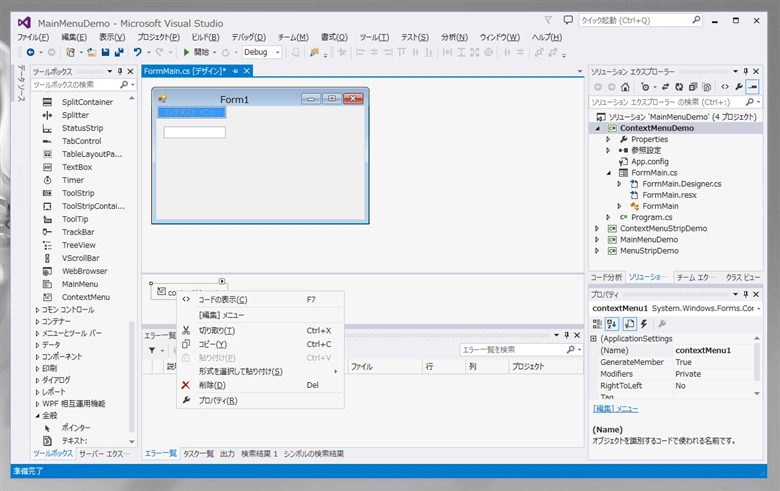This screenshot has width=780, height=491.
Task: Expand the ダイアログ toolbox group
Action: [x=37, y=380]
